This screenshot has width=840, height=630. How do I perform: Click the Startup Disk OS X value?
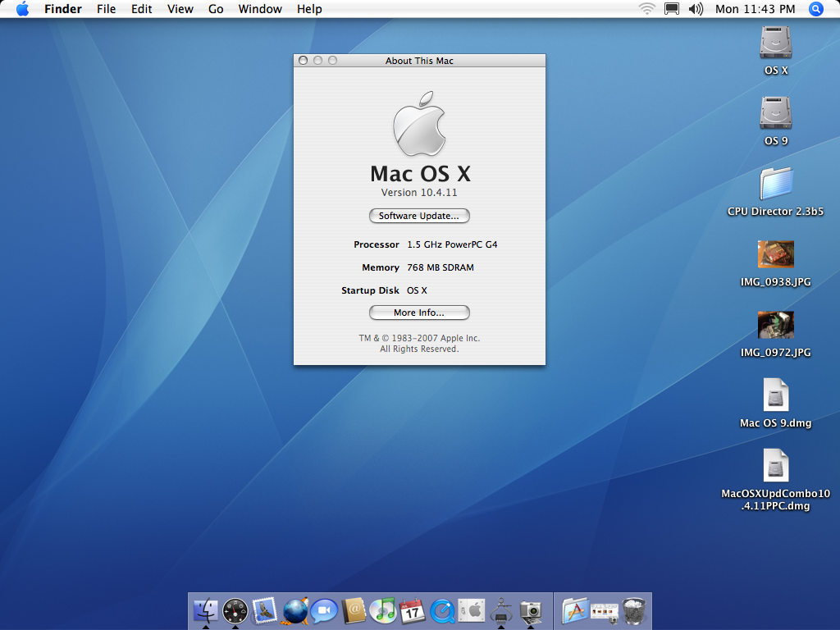click(x=417, y=290)
